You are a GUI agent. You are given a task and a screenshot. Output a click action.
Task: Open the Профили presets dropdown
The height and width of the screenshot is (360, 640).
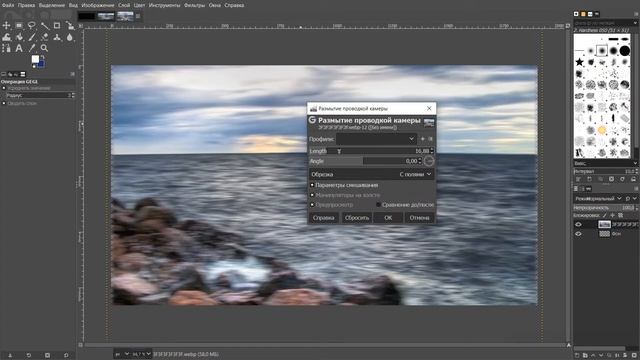376,139
